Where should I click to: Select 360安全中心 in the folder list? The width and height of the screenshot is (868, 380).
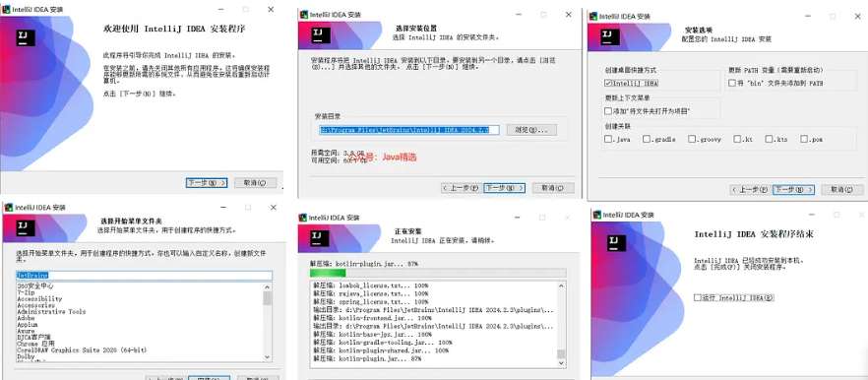pos(35,286)
